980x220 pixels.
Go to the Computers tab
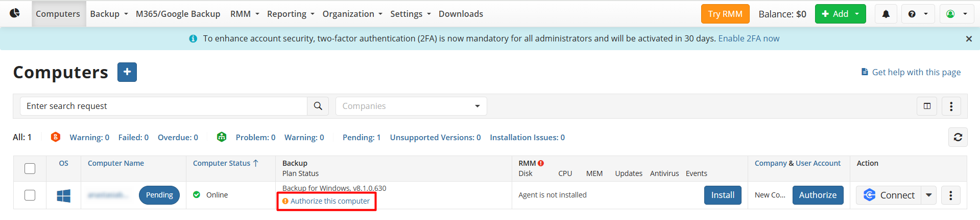[58, 14]
